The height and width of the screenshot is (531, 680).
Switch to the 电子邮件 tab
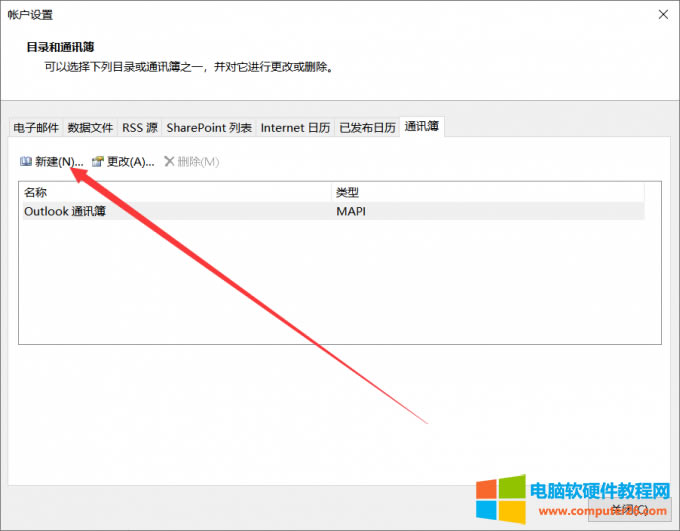[36, 128]
